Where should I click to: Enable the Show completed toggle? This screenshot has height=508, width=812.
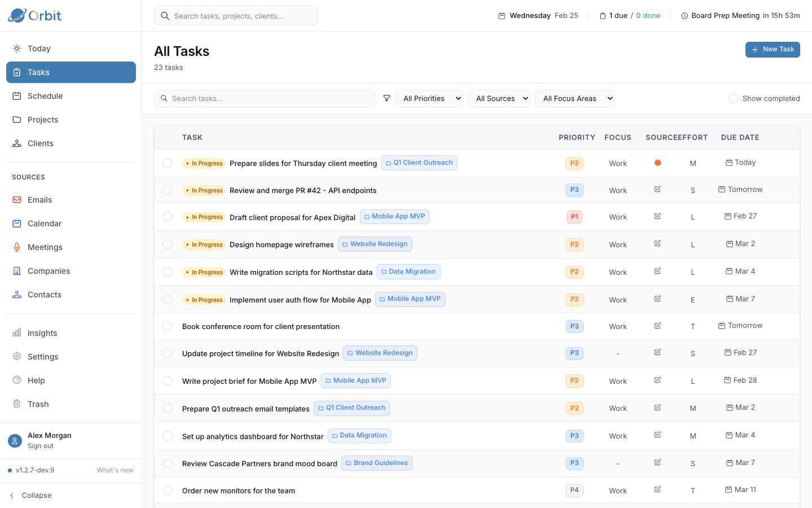734,98
